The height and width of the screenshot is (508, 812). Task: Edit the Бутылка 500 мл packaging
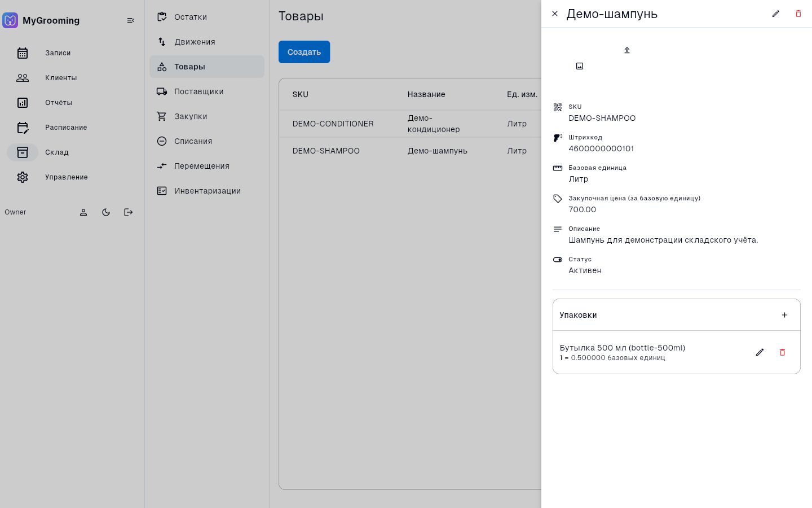tap(760, 352)
